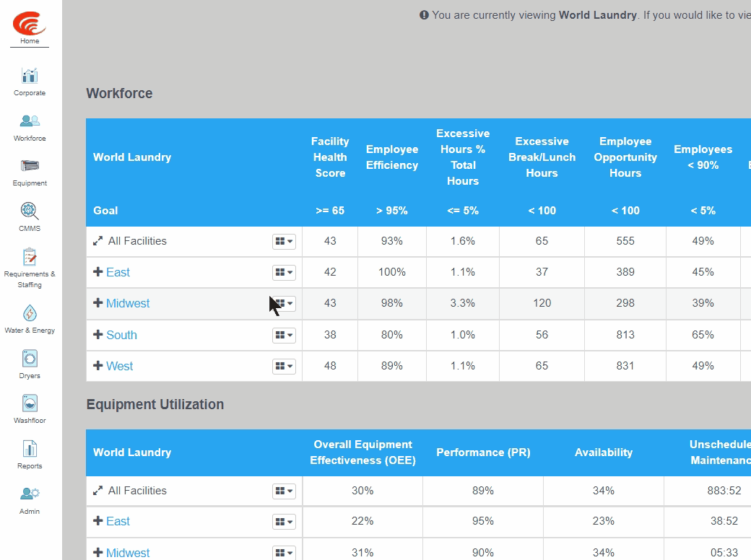Click the info icon in the top notice
This screenshot has height=560, width=751.
(424, 15)
